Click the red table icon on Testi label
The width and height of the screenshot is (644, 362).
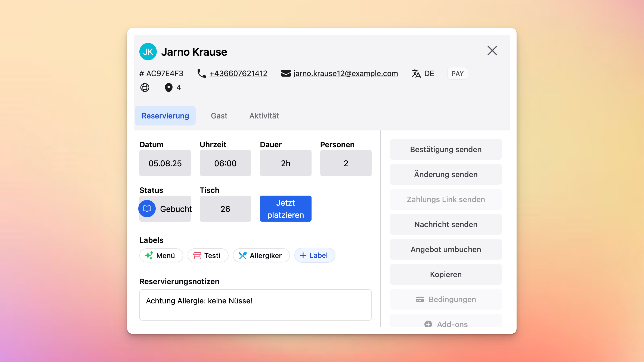point(197,255)
